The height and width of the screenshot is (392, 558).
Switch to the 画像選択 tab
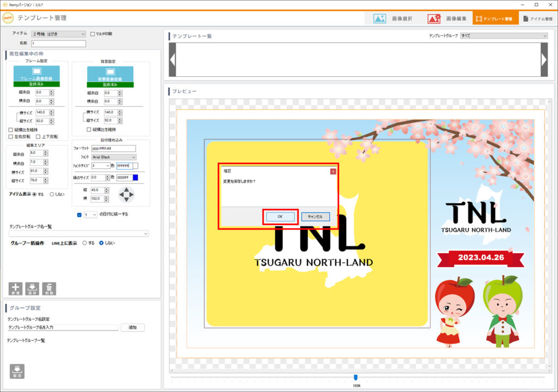[x=393, y=19]
